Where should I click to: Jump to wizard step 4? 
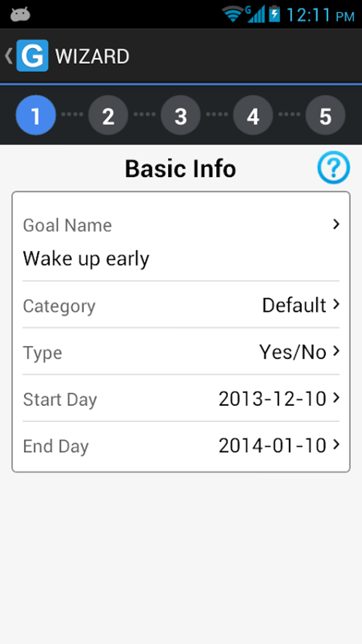pyautogui.click(x=253, y=115)
